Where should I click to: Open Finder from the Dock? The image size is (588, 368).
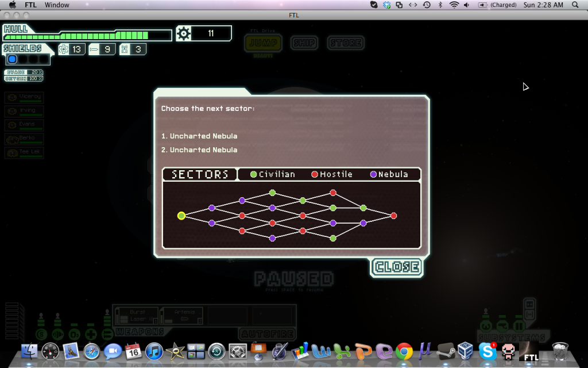coord(29,352)
